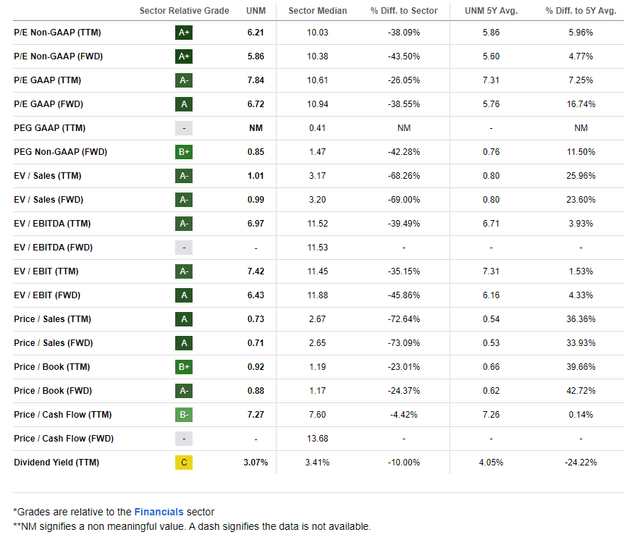Click the dash grade badge for Price / Cash Flow (FWD)
The image size is (640, 540).
[184, 439]
